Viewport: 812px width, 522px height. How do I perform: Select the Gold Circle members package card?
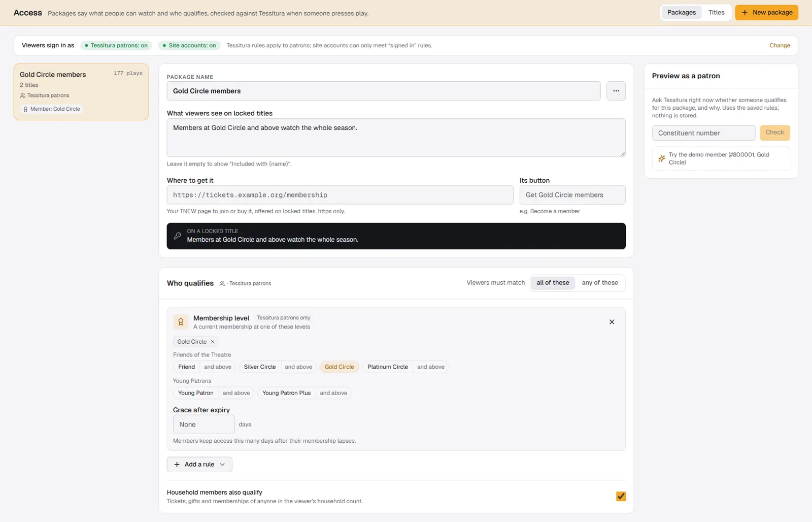click(81, 92)
